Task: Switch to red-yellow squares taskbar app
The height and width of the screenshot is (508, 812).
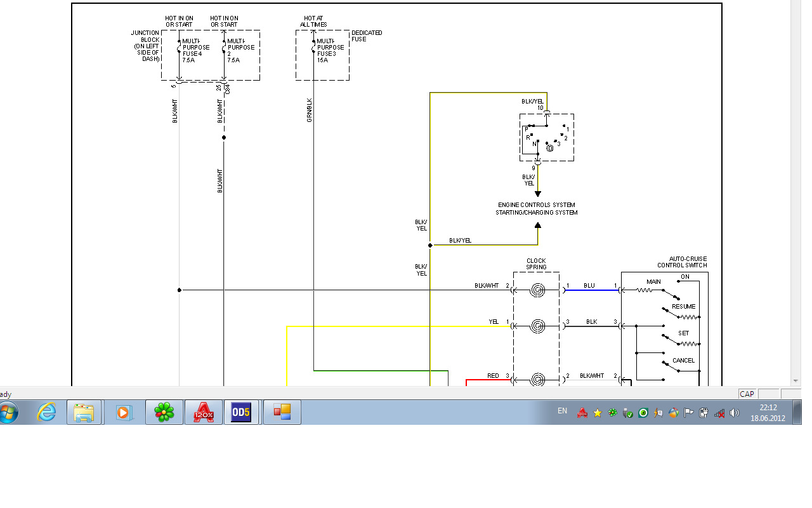Action: (x=282, y=413)
